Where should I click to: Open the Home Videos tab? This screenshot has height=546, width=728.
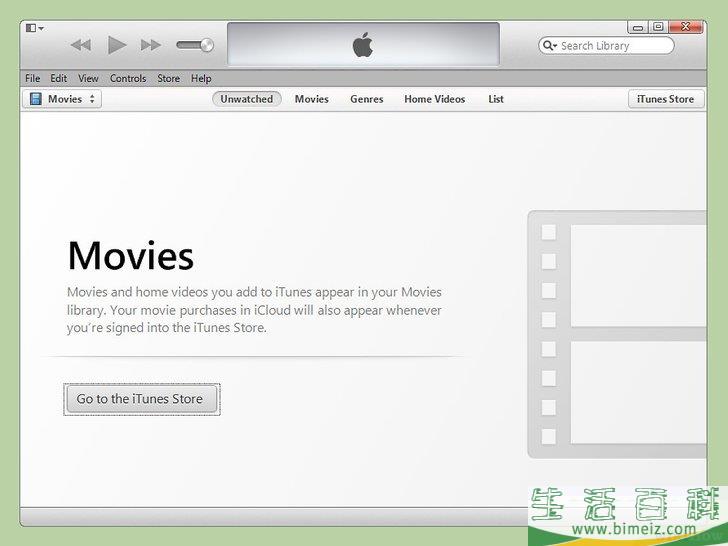coord(435,99)
